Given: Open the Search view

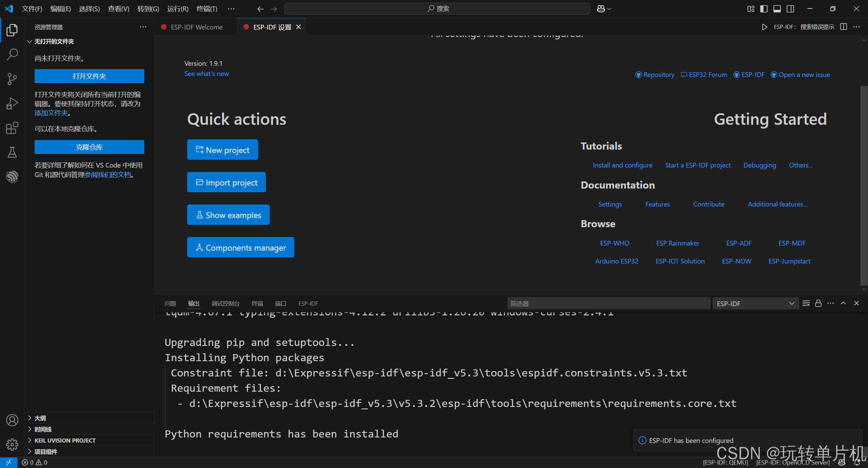Looking at the screenshot, I should 12,54.
